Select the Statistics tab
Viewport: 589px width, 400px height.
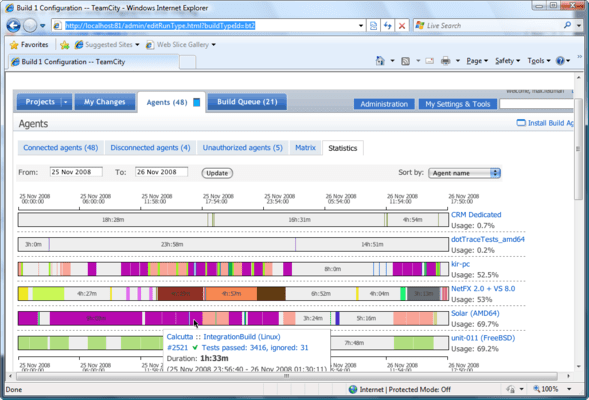[x=343, y=148]
